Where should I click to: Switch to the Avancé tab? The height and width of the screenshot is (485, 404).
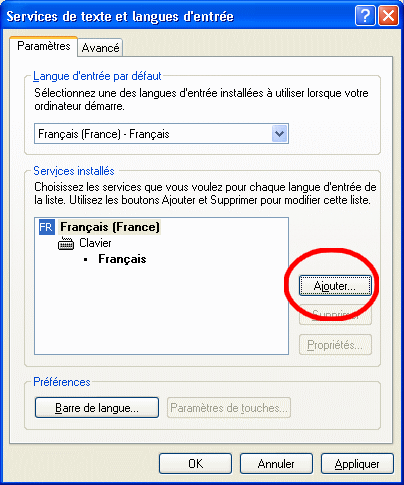[x=100, y=48]
